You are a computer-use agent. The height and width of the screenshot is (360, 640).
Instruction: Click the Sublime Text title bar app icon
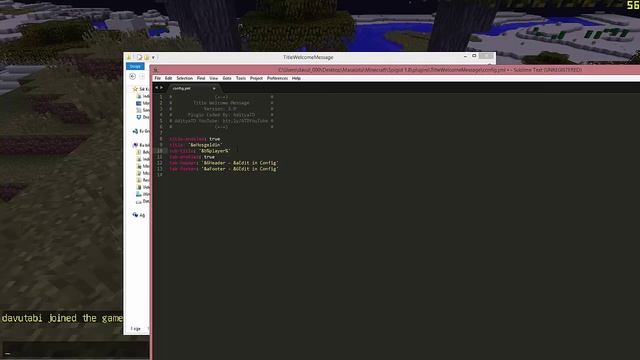tap(156, 70)
